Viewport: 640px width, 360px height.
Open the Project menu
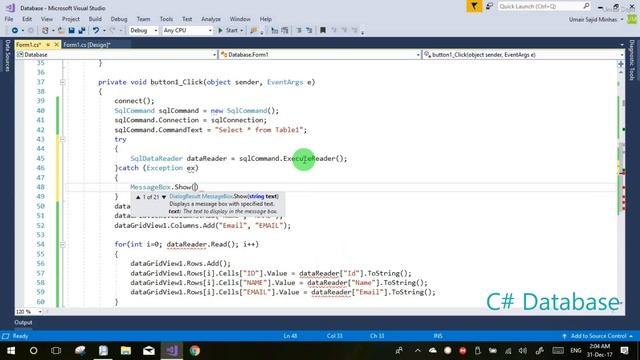point(71,19)
